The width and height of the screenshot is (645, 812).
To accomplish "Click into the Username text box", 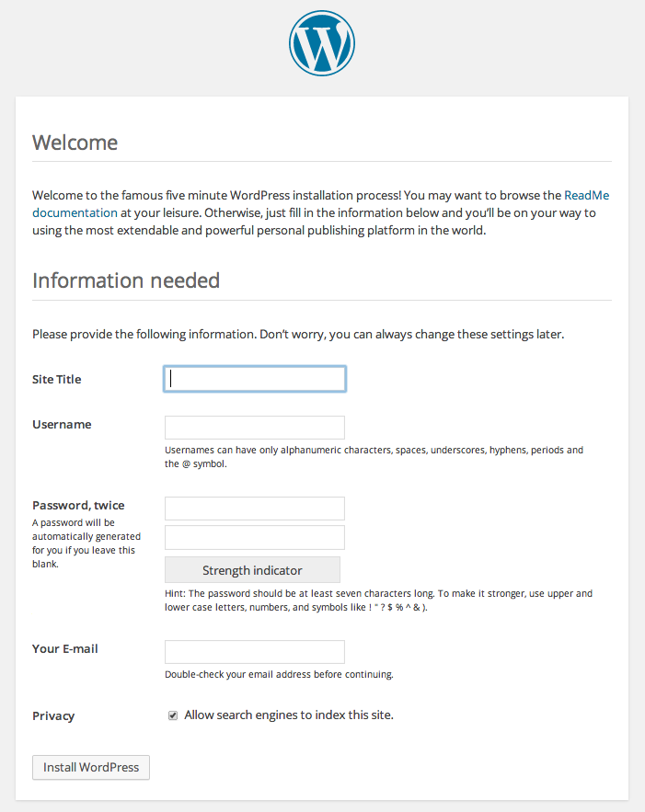I will pyautogui.click(x=254, y=428).
